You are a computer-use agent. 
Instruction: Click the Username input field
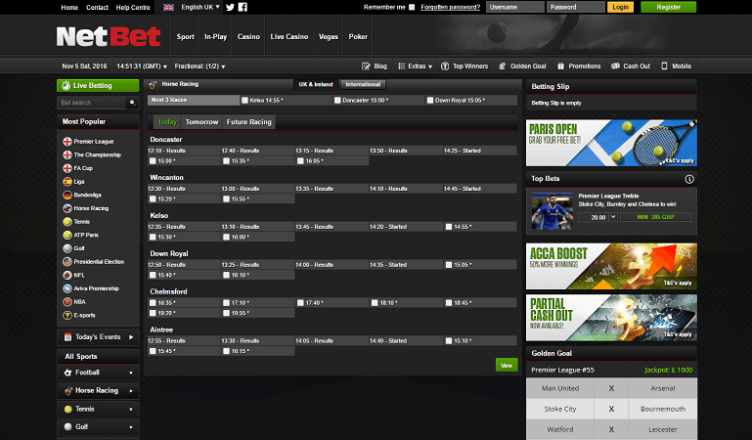pos(514,7)
